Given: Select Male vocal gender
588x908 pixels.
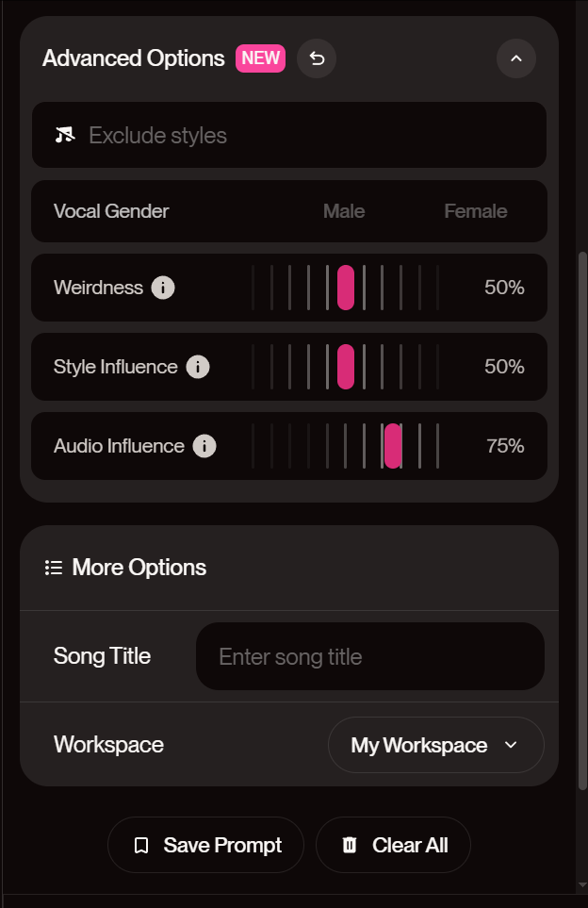Looking at the screenshot, I should click(x=344, y=211).
